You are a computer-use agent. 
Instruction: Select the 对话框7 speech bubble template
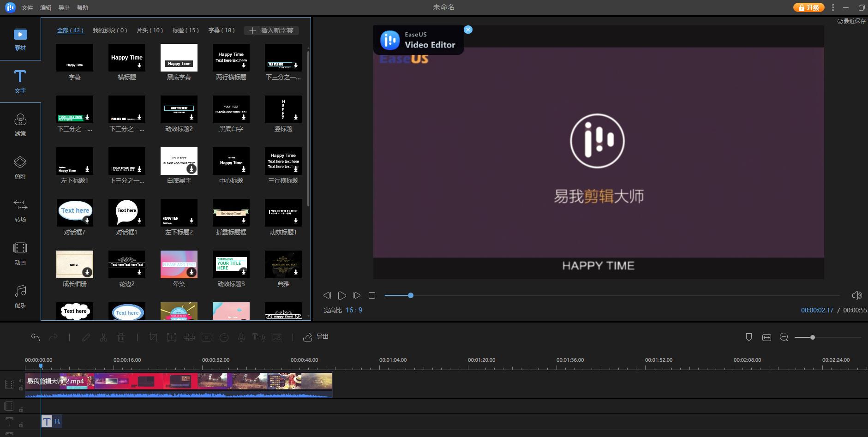pyautogui.click(x=74, y=211)
